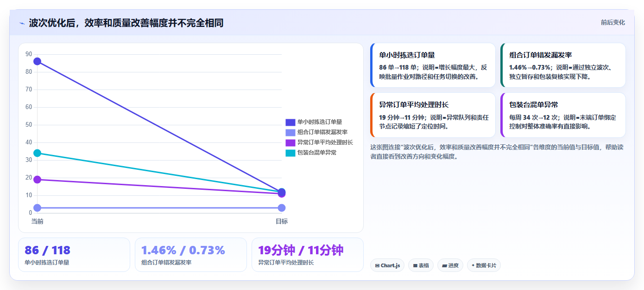Select the 表格 tag
Screen dimensions: 644x290
[421, 265]
